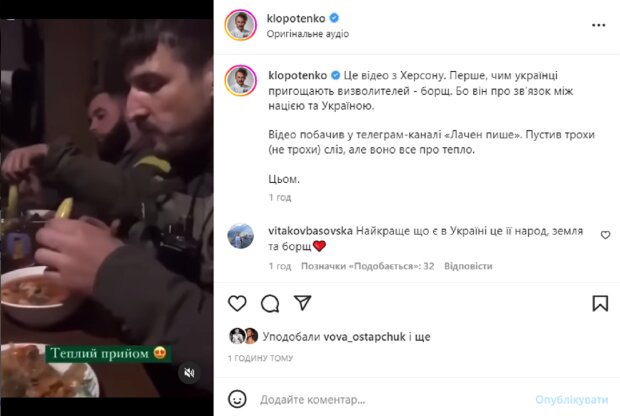620x416 pixels.
Task: Play video of soldier eating borscht
Action: pos(107,208)
